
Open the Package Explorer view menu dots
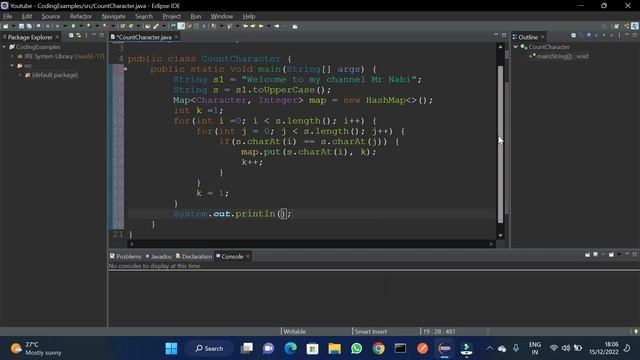click(87, 36)
